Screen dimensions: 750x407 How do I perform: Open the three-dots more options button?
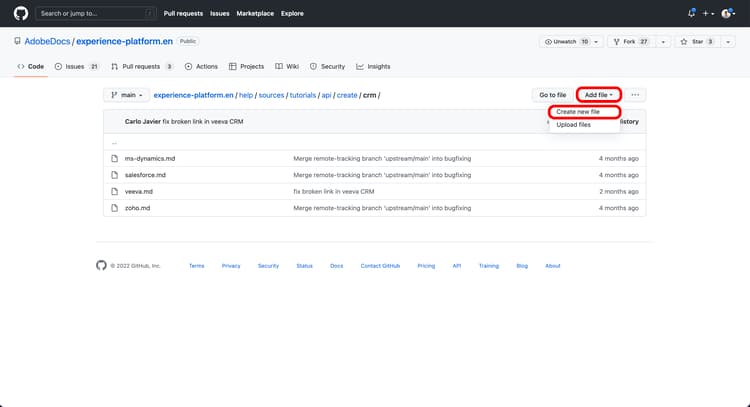click(635, 95)
